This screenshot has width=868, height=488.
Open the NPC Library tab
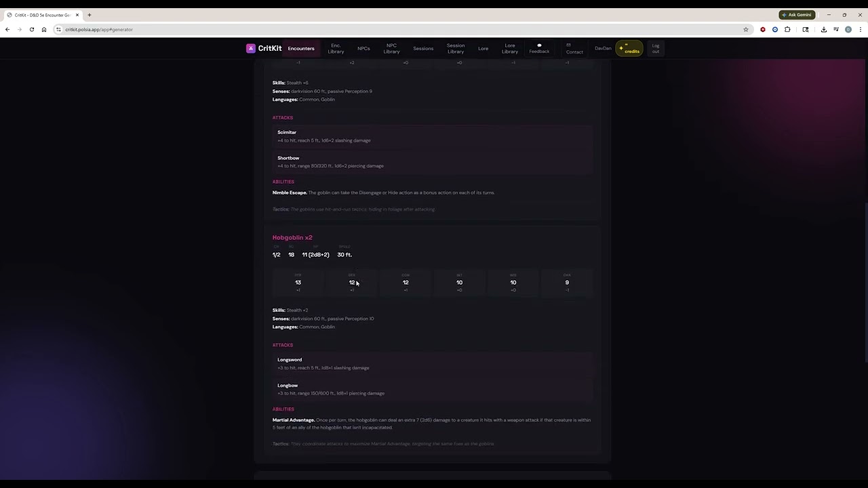tap(391, 48)
